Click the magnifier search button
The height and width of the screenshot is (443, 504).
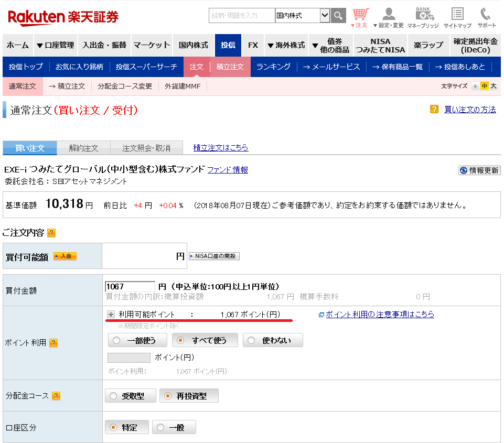tap(338, 15)
